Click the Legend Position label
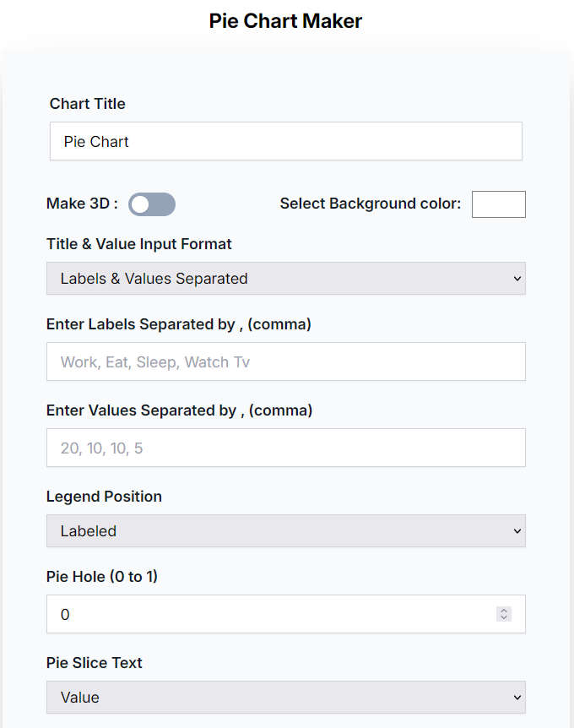The height and width of the screenshot is (728, 574). [x=104, y=497]
